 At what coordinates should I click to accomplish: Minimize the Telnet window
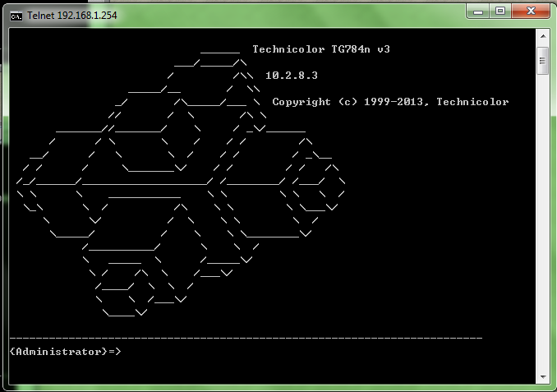478,12
